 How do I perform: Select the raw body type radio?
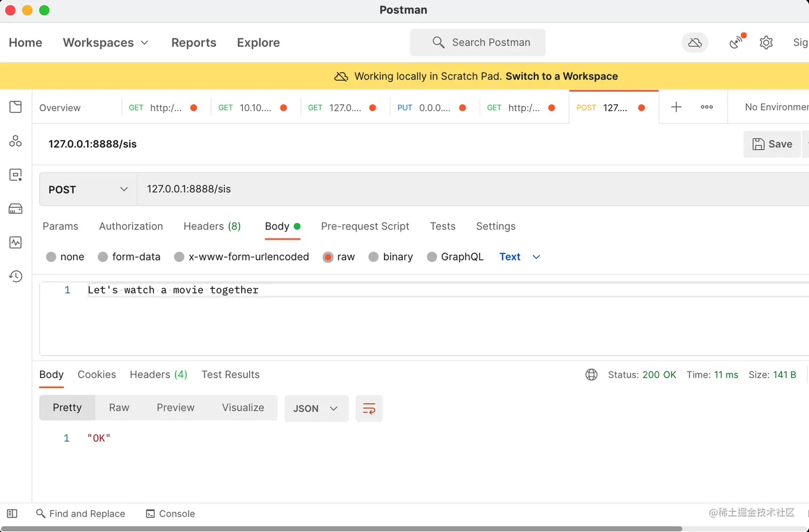pos(328,257)
